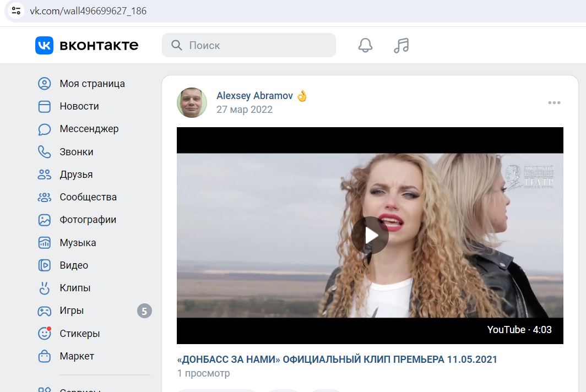
Task: Open Alexsey Abramov profile name link
Action: click(254, 96)
